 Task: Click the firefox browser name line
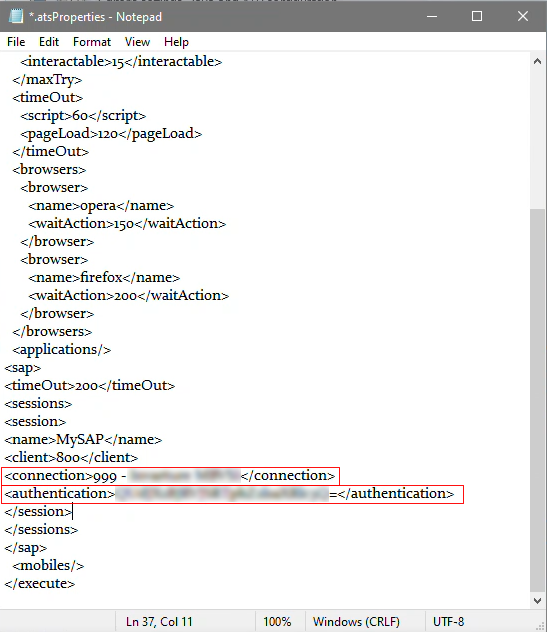click(x=104, y=278)
